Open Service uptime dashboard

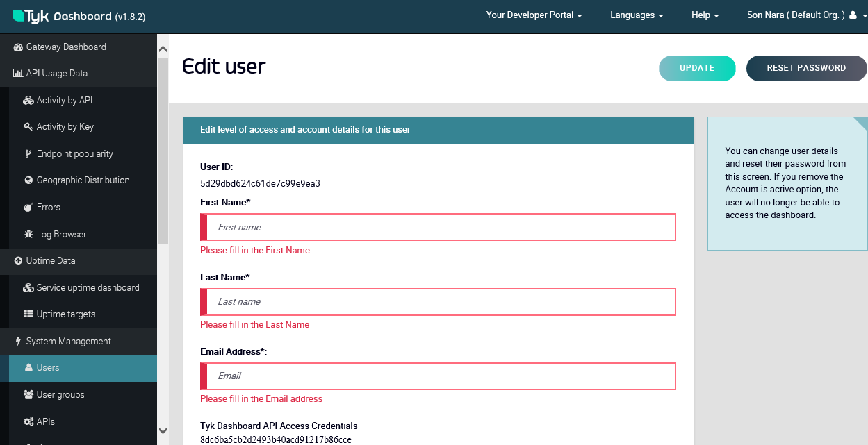(83, 288)
